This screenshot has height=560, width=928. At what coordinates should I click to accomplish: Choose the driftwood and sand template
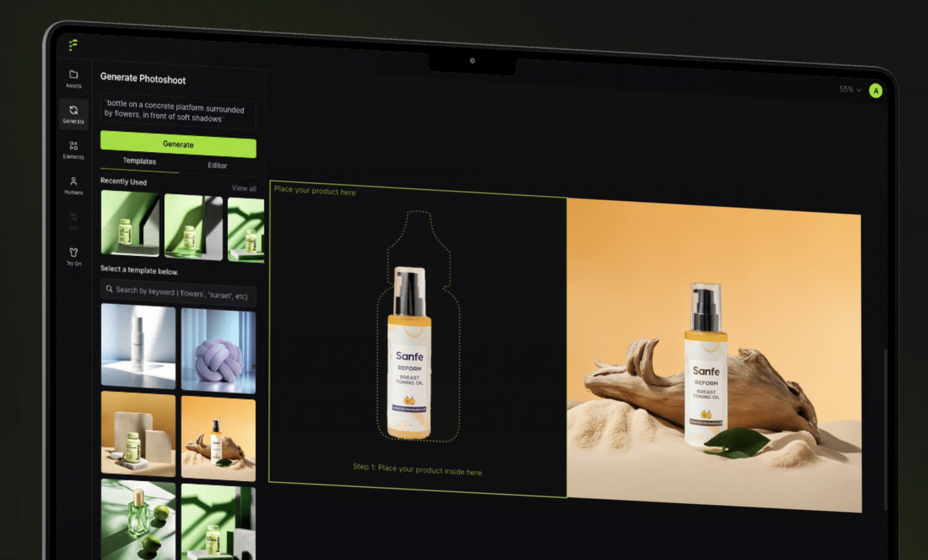(x=218, y=439)
